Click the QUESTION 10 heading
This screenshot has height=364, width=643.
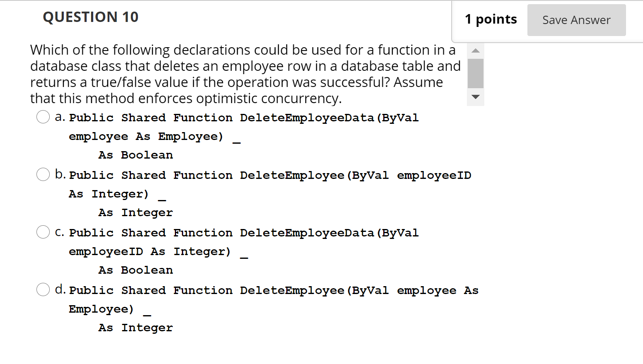click(90, 17)
